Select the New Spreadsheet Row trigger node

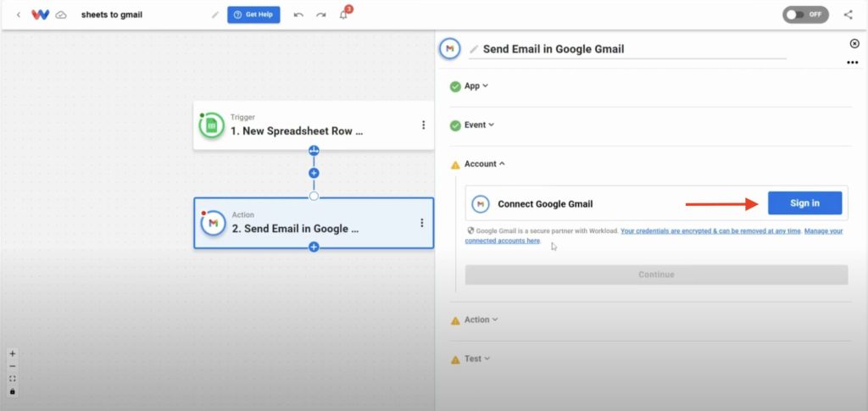(314, 125)
